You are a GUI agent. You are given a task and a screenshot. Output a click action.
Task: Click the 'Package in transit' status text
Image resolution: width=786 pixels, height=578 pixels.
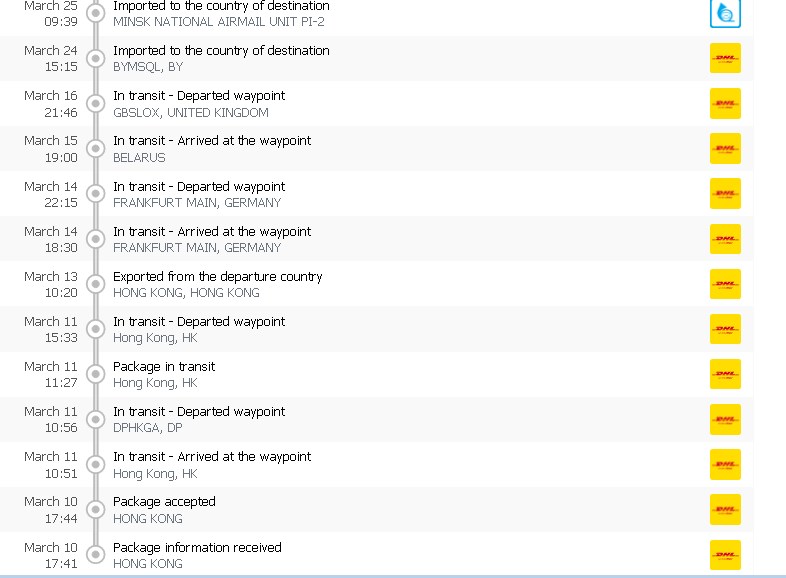pyautogui.click(x=164, y=366)
